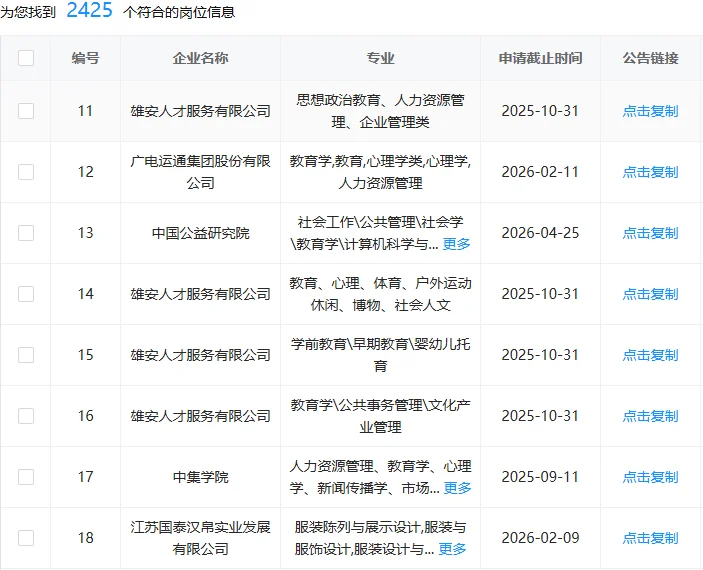Click row number 17
703x570 pixels.
click(x=85, y=477)
